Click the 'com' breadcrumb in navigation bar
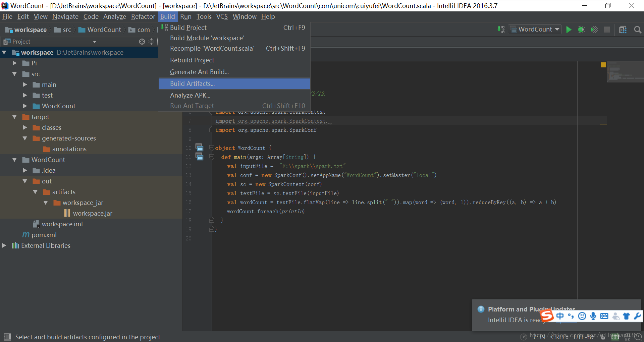The image size is (644, 342). [x=139, y=30]
